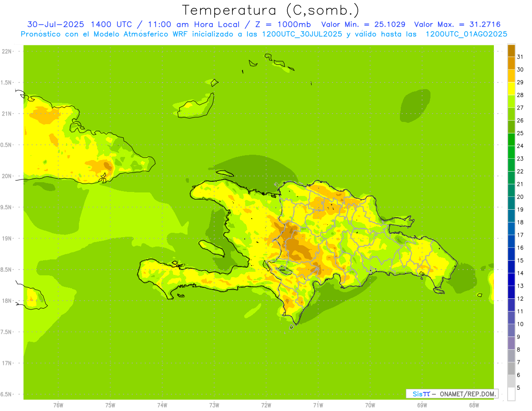
Task: Click the '1.5N' latitude label
Action: pyautogui.click(x=7, y=82)
